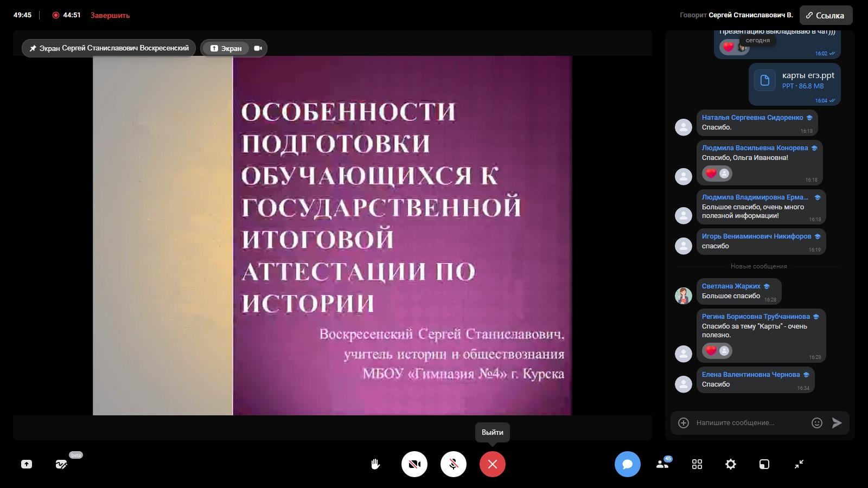Click the Новые сообщения divider label
Image resolution: width=868 pixels, height=488 pixels.
tap(758, 266)
